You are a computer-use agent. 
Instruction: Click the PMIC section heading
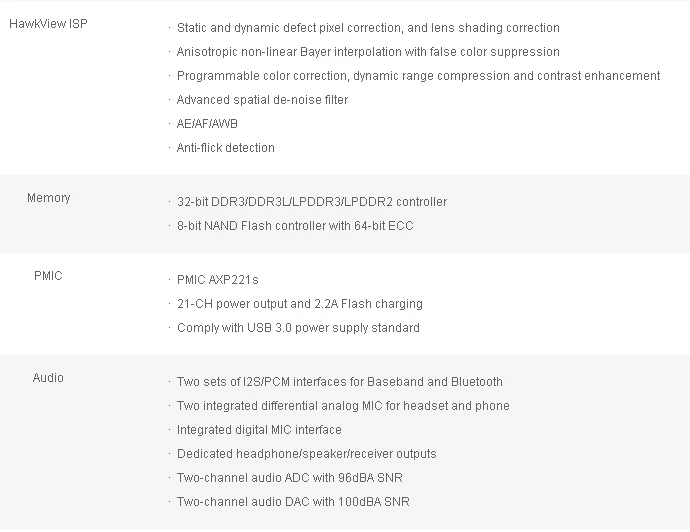tap(48, 276)
